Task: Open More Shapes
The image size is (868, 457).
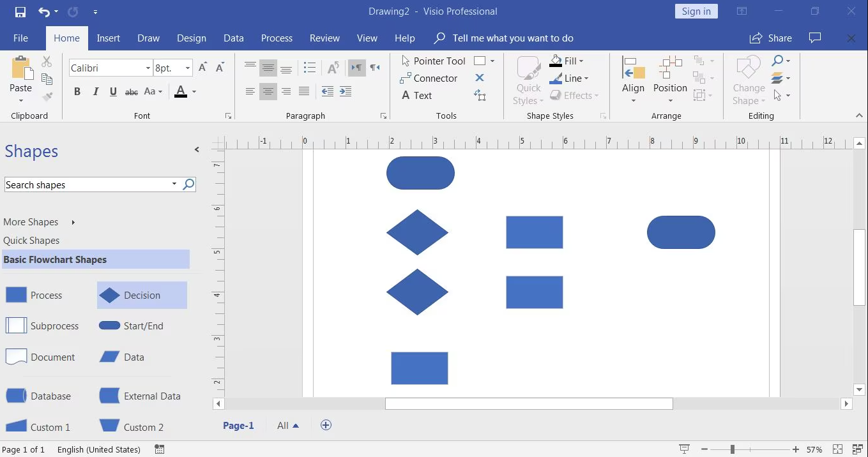Action: (x=40, y=222)
